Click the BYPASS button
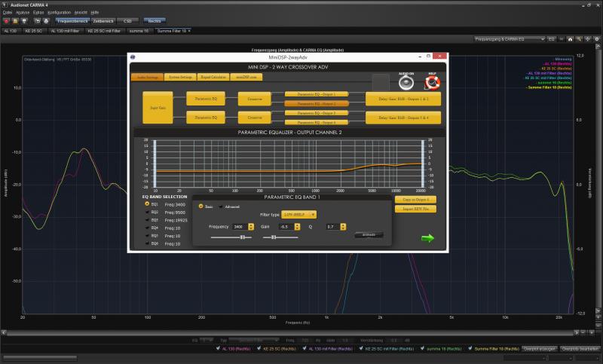The image size is (603, 364). (x=369, y=236)
